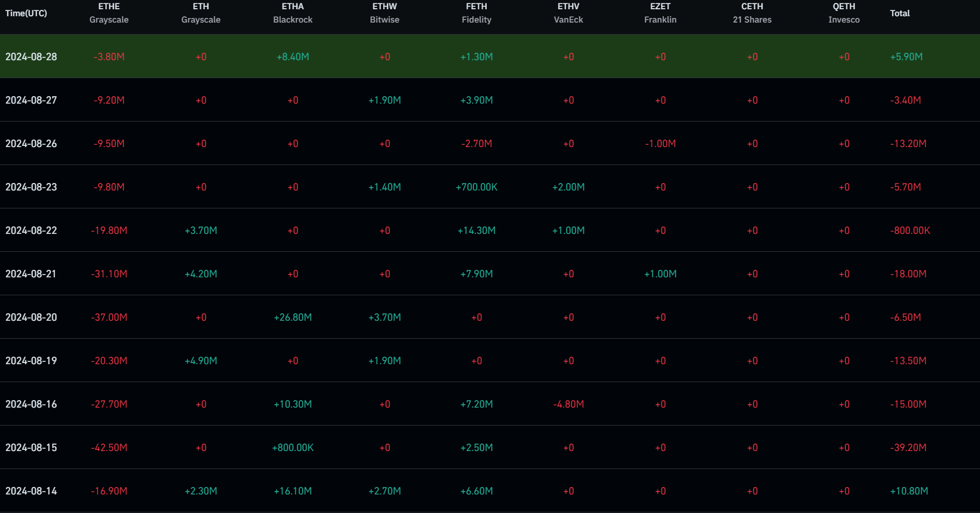Viewport: 980px width, 513px height.
Task: Click the +5.90M total for 2024-08-28
Action: (x=906, y=57)
